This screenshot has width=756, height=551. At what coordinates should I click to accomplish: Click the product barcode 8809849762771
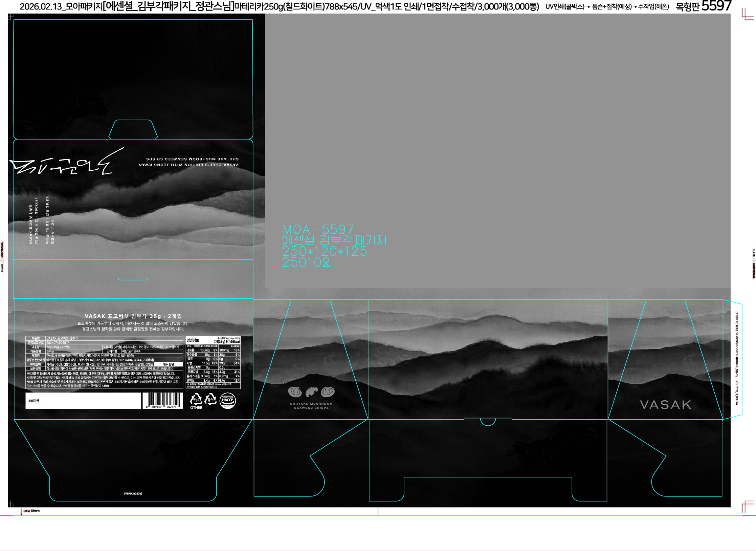coord(162,401)
